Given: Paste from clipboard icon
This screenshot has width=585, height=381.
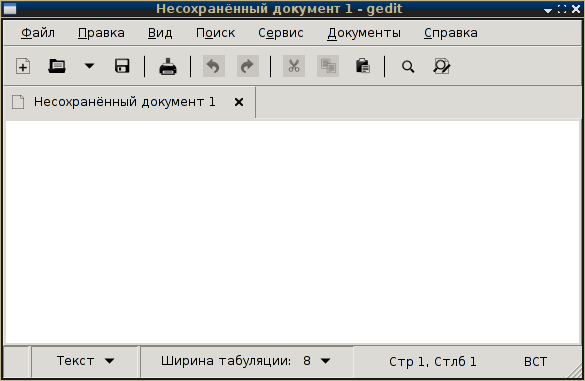Looking at the screenshot, I should pyautogui.click(x=362, y=66).
